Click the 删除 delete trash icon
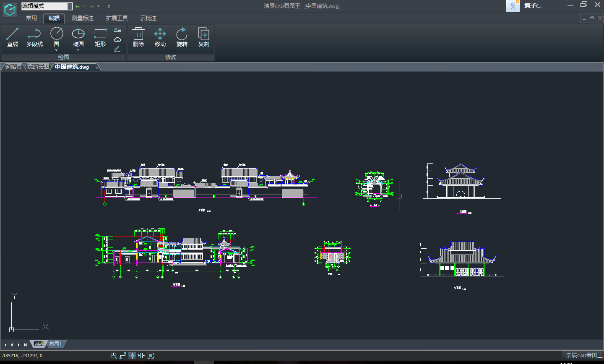This screenshot has width=604, height=364. pyautogui.click(x=138, y=37)
